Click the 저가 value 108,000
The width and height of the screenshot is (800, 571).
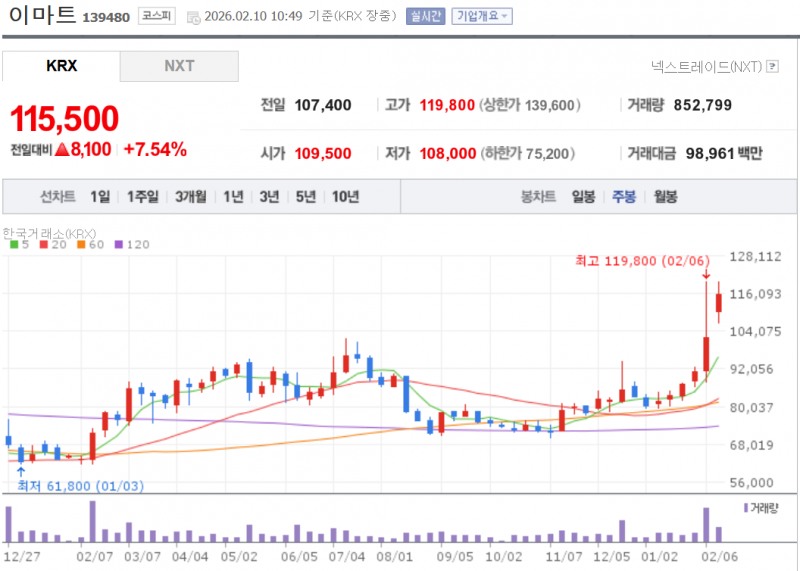point(447,153)
